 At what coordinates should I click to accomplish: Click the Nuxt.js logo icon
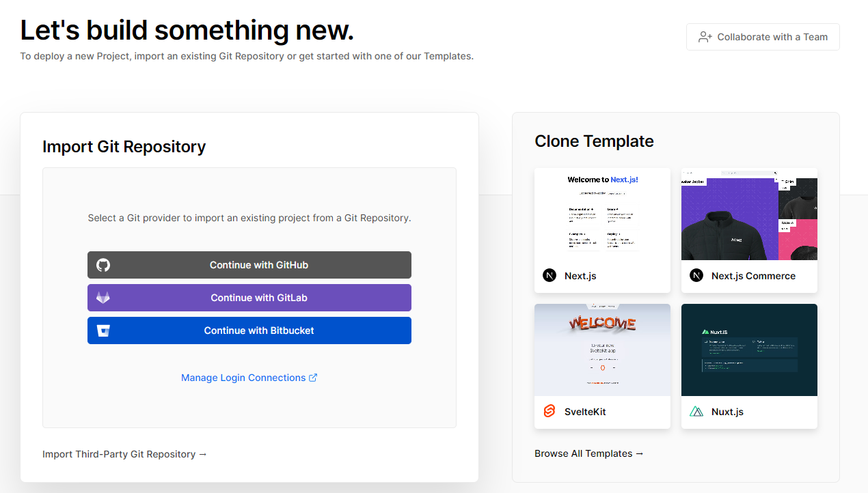(696, 412)
